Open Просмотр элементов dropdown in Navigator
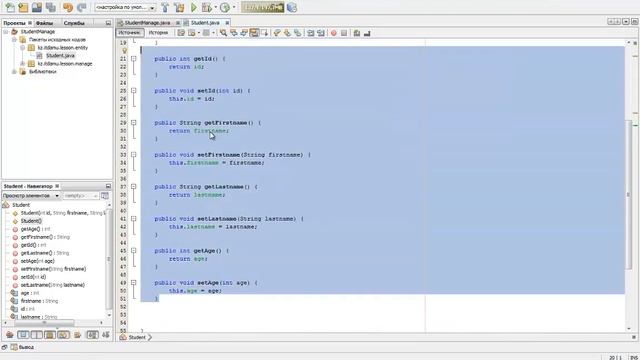The width and height of the screenshot is (640, 360). [31, 196]
